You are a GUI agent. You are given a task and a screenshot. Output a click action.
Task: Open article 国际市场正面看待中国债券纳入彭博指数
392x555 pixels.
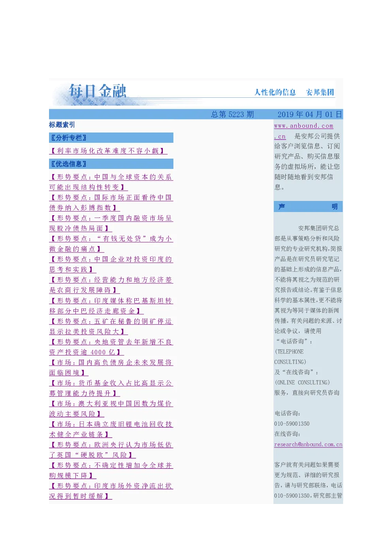(x=111, y=203)
